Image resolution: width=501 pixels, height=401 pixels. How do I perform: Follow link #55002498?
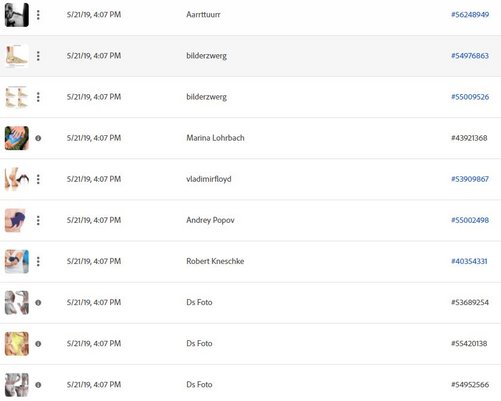pos(470,220)
